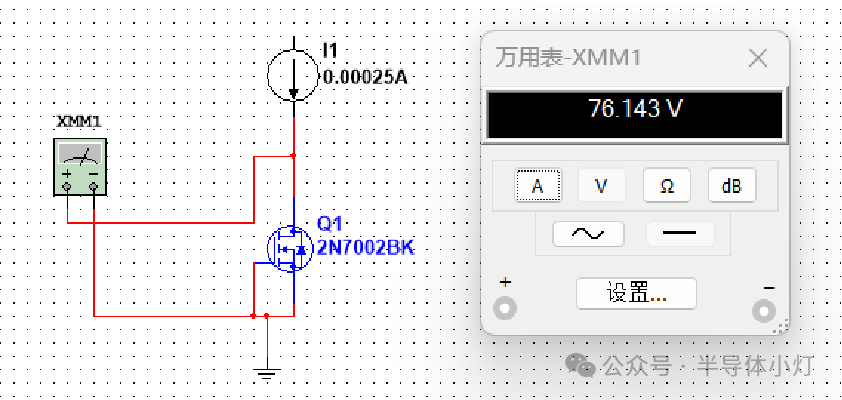Click the multimeter positive terminal indicator
Viewport: 842px width, 400px height.
(x=505, y=309)
